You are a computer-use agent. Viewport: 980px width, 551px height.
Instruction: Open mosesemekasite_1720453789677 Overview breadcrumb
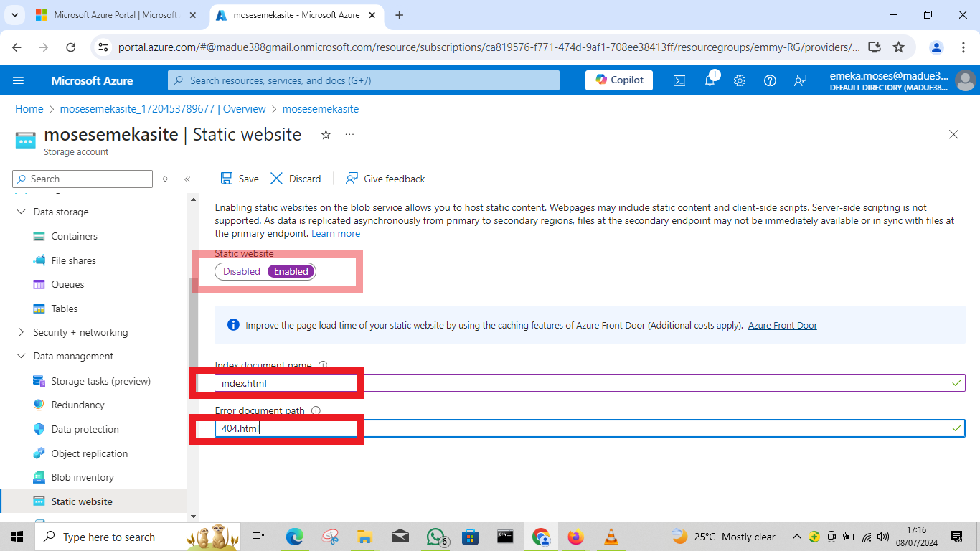(163, 109)
